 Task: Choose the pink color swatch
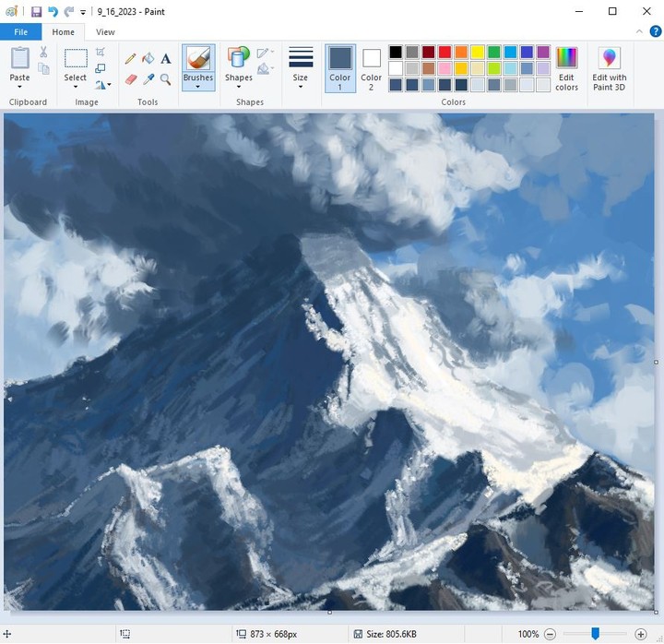click(x=445, y=68)
